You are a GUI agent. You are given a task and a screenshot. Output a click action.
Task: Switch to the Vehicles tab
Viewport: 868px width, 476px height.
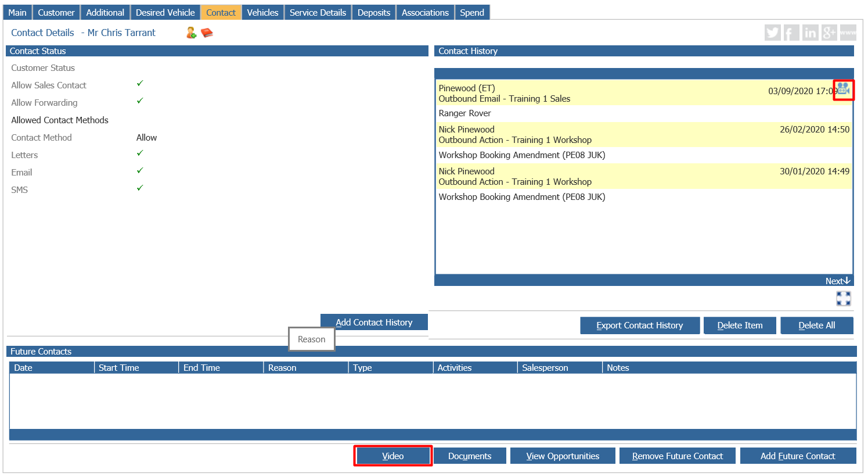point(262,12)
